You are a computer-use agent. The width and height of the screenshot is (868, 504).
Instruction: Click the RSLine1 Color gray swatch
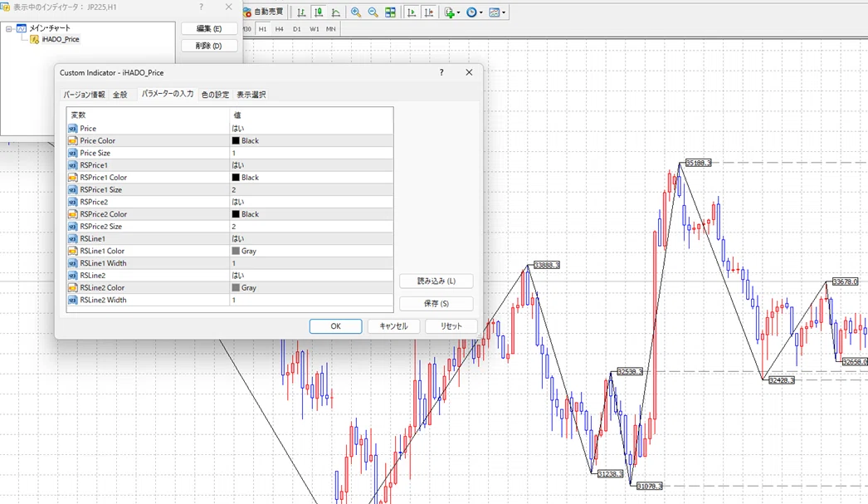point(236,251)
